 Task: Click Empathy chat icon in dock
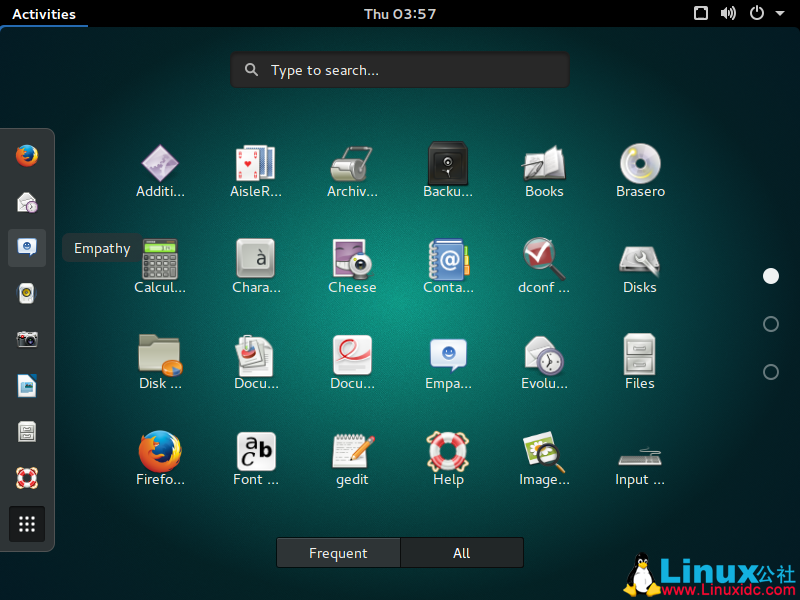coord(27,248)
